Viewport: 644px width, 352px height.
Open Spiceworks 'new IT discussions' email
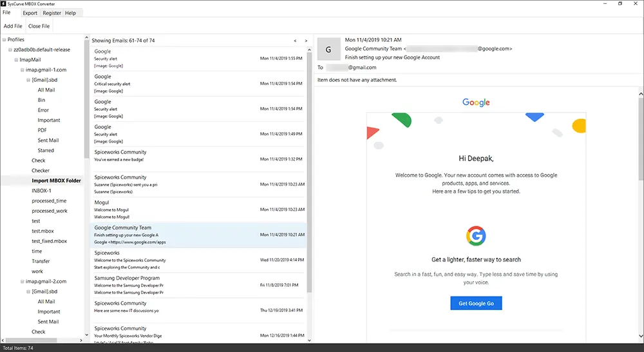198,310
